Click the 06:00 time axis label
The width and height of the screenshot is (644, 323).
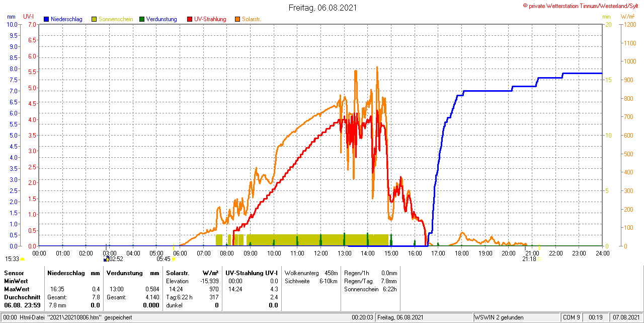pos(180,253)
